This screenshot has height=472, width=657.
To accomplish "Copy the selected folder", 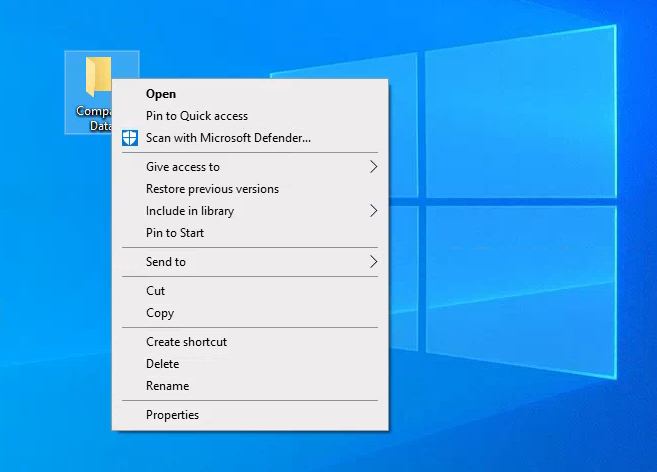I will point(160,313).
